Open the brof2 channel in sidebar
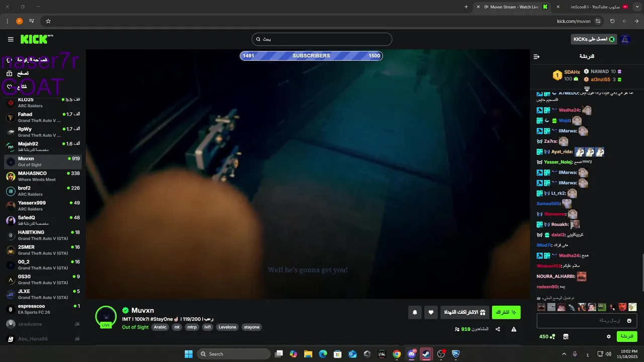The height and width of the screenshot is (362, 644). [43, 191]
